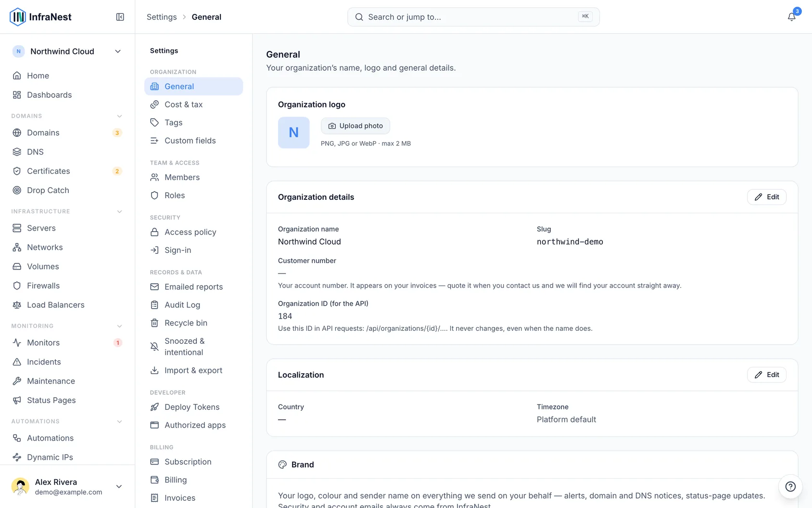The image size is (812, 508).
Task: Open Dashboards in the sidebar
Action: pos(66,95)
